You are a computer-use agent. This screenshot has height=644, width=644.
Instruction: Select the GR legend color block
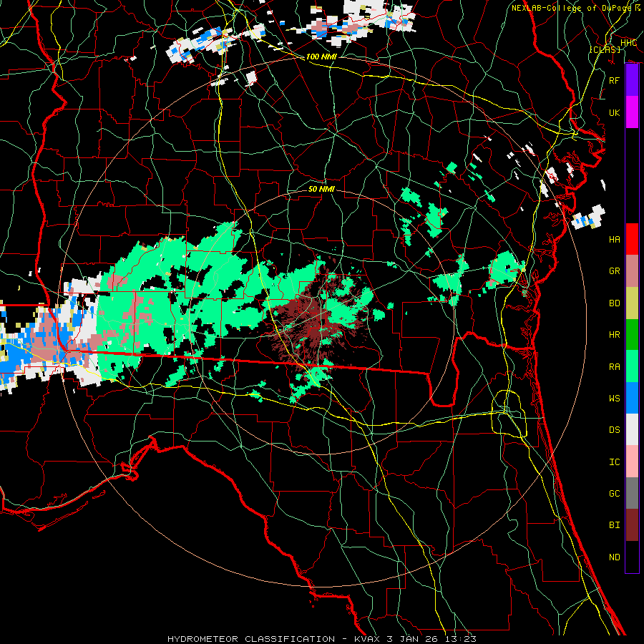tap(632, 270)
